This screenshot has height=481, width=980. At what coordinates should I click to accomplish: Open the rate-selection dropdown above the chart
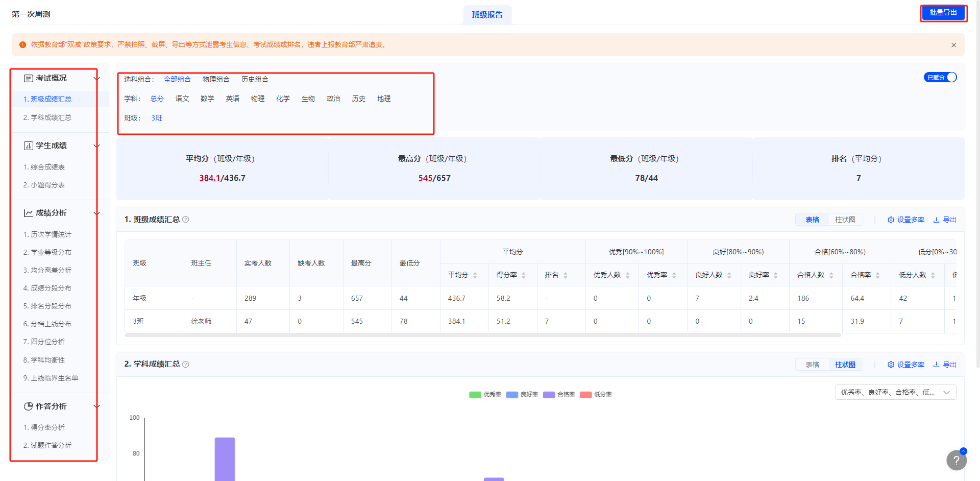pos(895,392)
